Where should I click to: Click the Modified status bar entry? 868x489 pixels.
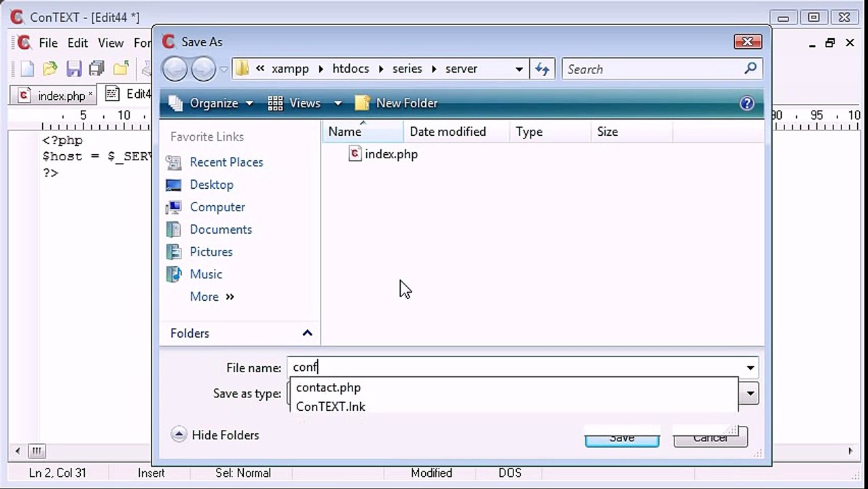click(431, 473)
